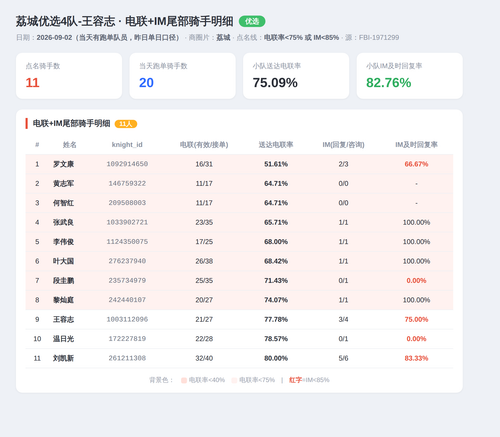Click the 23/35 call count cell
This screenshot has width=500, height=437.
[204, 222]
